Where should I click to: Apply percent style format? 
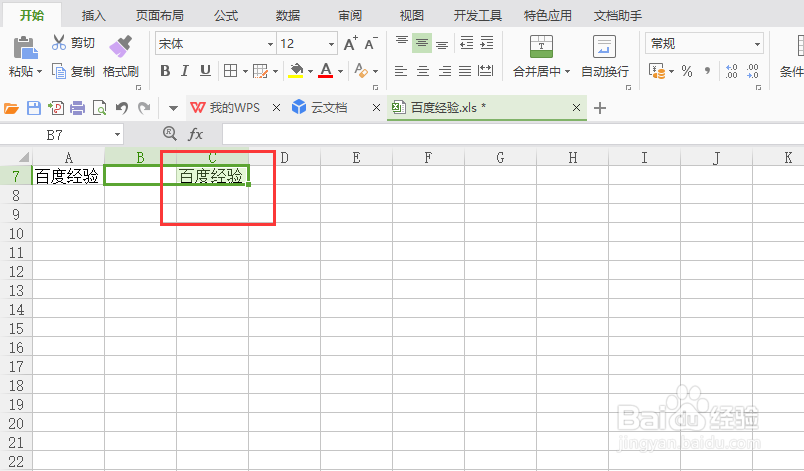tap(687, 71)
